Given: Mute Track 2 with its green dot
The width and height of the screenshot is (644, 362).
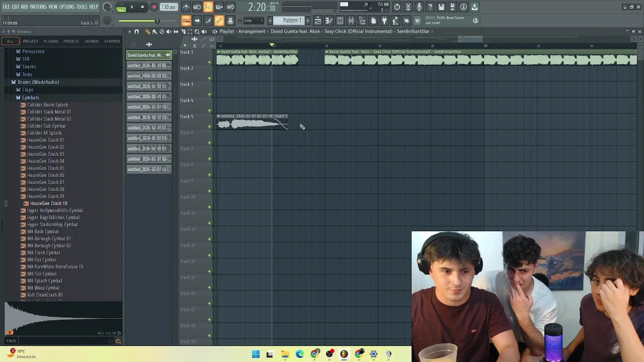Looking at the screenshot, I should pyautogui.click(x=210, y=78).
